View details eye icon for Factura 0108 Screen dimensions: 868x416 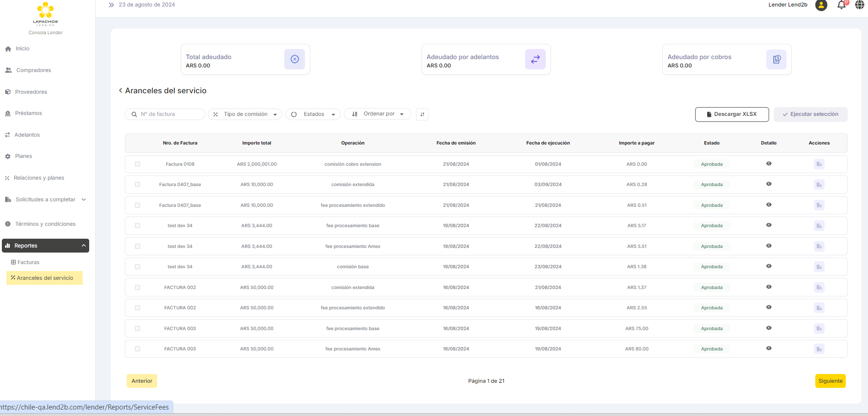[769, 164]
